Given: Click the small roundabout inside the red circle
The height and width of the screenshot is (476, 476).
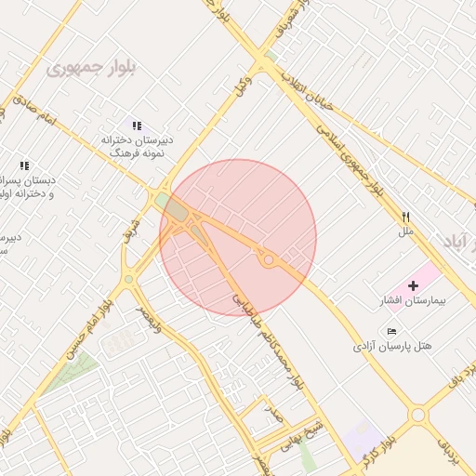Looking at the screenshot, I should tap(269, 259).
